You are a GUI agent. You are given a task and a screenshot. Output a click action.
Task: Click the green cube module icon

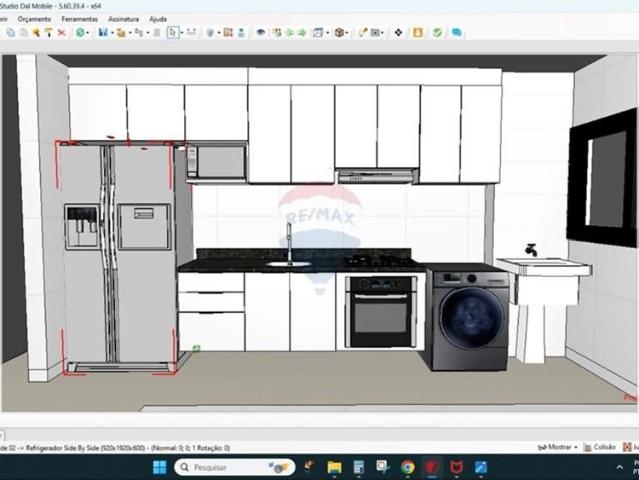pyautogui.click(x=80, y=33)
